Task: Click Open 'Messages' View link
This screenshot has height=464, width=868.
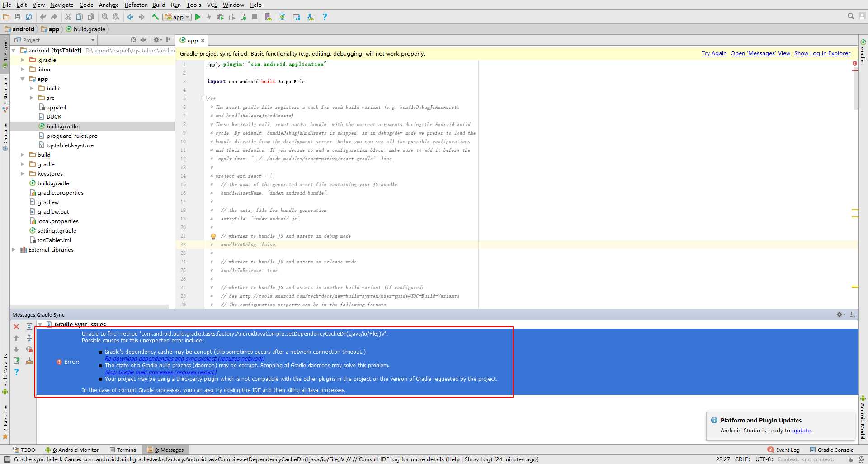Action: 760,53
